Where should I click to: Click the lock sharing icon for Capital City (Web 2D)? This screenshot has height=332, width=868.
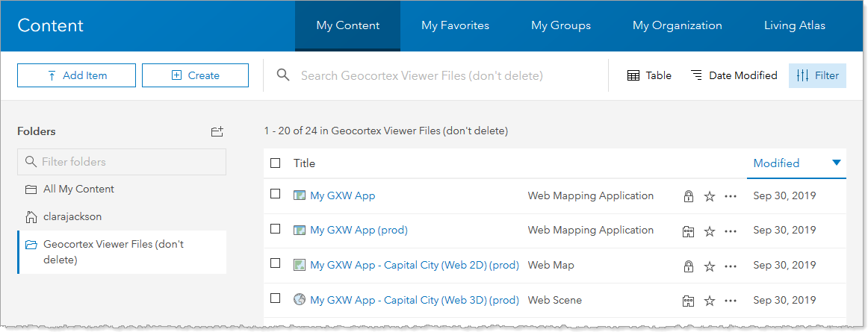click(688, 266)
